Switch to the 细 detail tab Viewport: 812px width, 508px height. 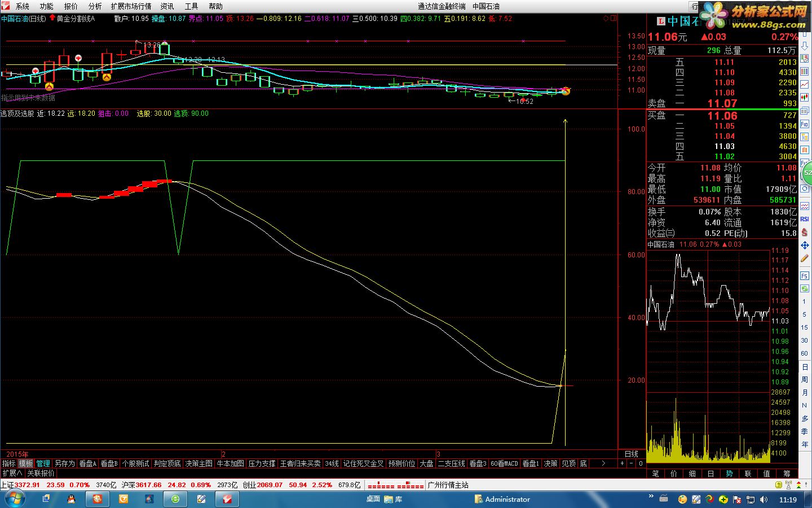pyautogui.click(x=692, y=474)
